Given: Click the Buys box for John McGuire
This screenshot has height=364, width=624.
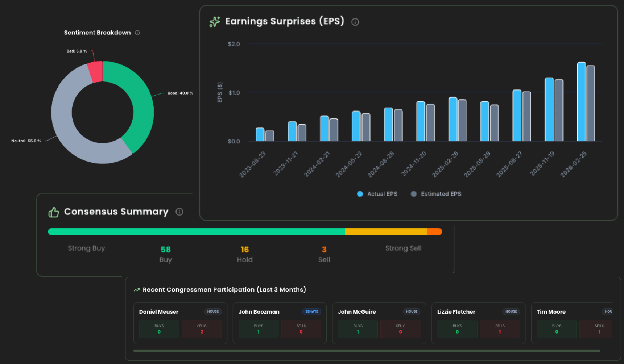Looking at the screenshot, I should pos(358,329).
